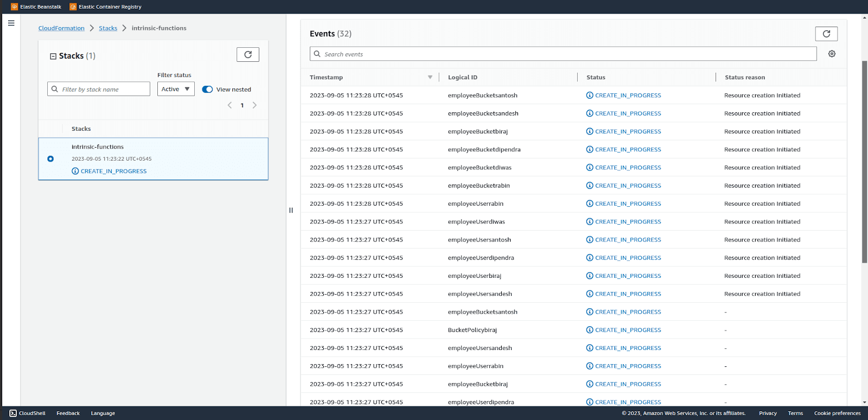Image resolution: width=868 pixels, height=420 pixels.
Task: Click the Feedback button in footer
Action: 68,413
